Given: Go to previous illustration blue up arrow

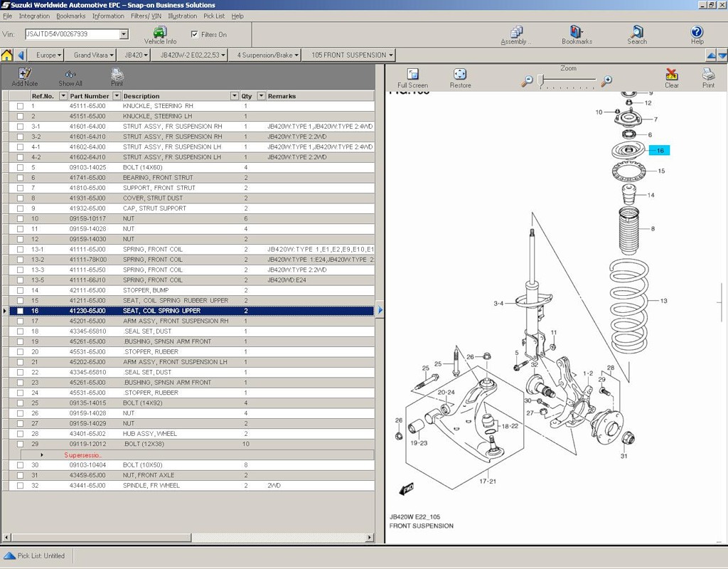Looking at the screenshot, I should click(x=711, y=55).
